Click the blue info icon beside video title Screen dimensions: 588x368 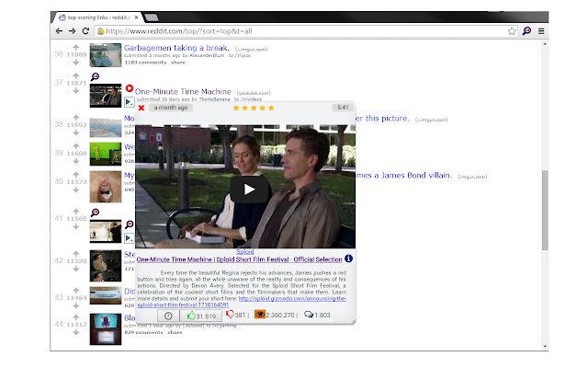click(x=348, y=259)
